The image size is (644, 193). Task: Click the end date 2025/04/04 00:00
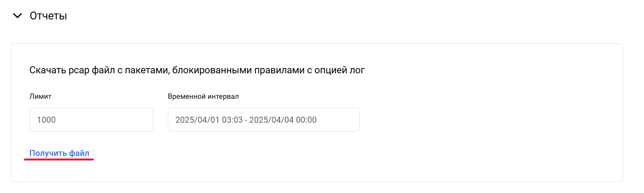[x=283, y=120]
